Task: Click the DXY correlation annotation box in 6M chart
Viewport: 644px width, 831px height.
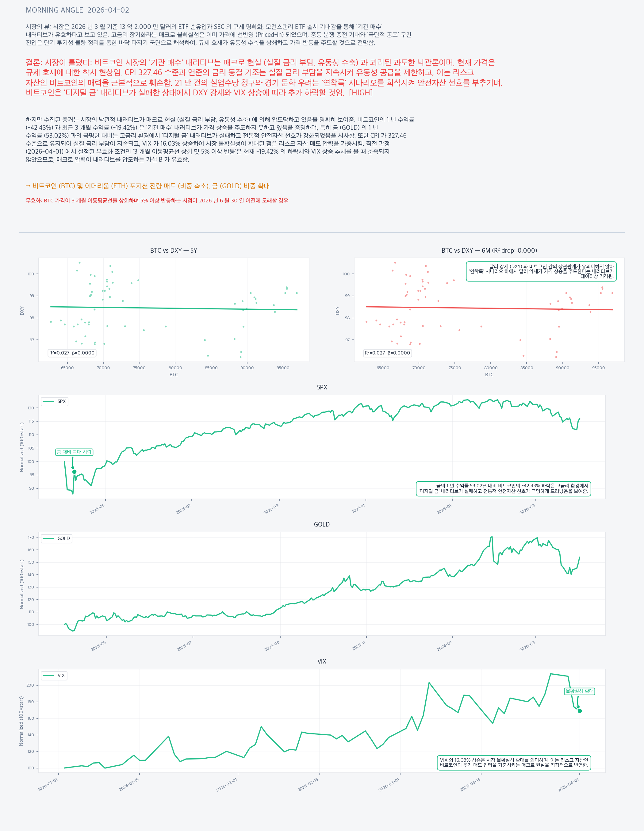Action: coord(541,271)
